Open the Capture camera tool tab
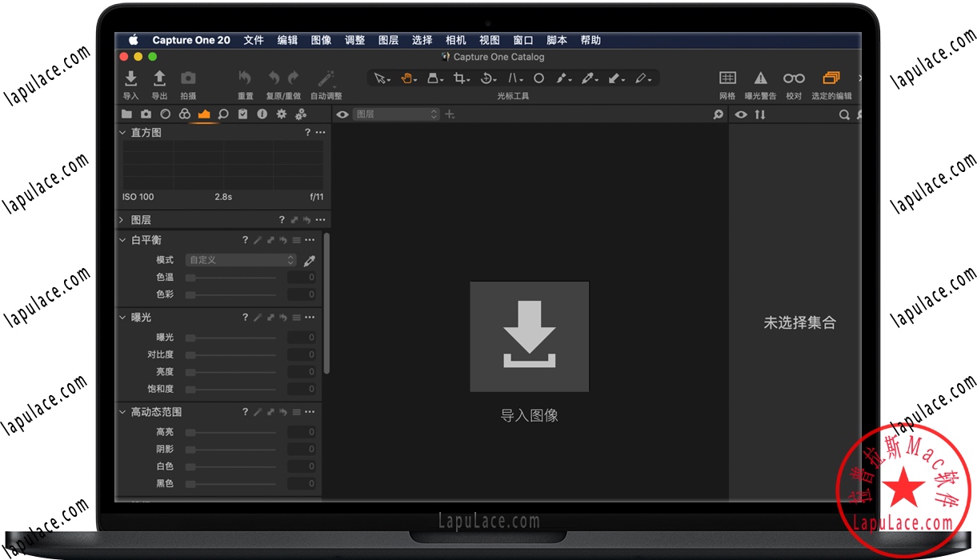Screen dimensions: 977x560 [x=146, y=114]
